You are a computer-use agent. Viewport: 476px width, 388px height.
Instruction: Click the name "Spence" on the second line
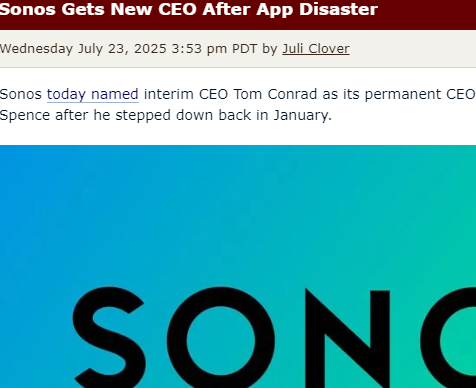25,115
